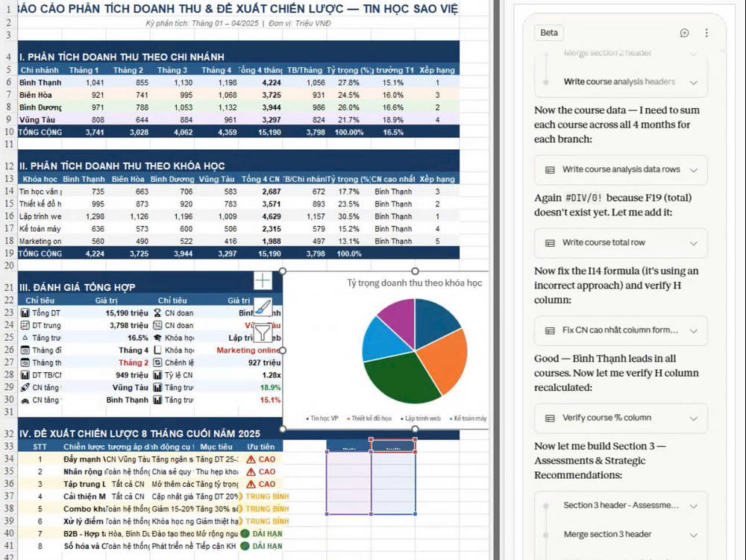Screen dimensions: 746x560
Task: Click the icon beside CN doan in row 23
Action: [157, 312]
